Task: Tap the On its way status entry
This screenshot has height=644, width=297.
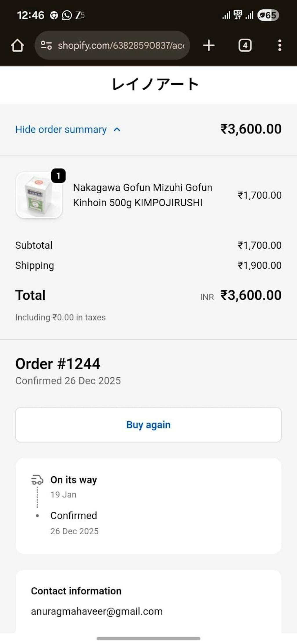Action: 74,486
